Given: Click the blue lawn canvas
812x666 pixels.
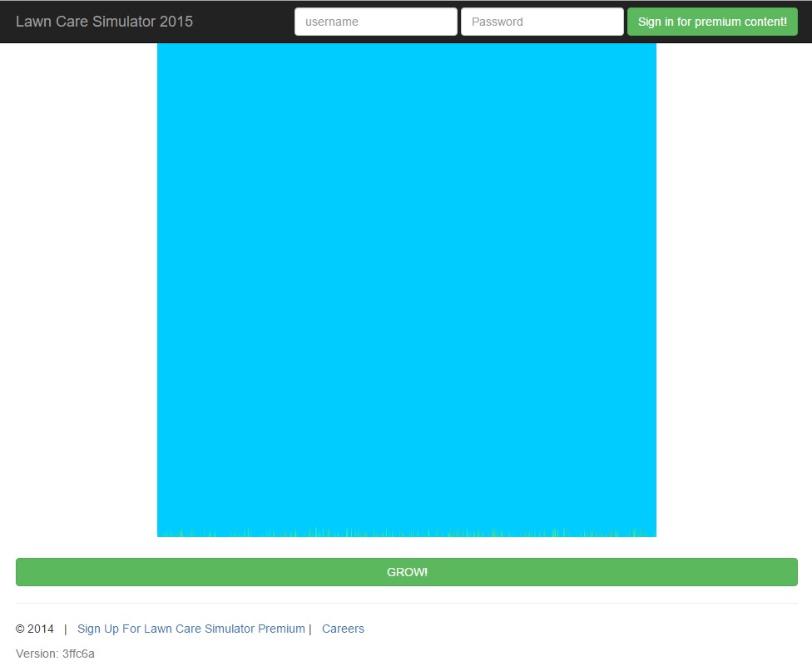Looking at the screenshot, I should (407, 290).
